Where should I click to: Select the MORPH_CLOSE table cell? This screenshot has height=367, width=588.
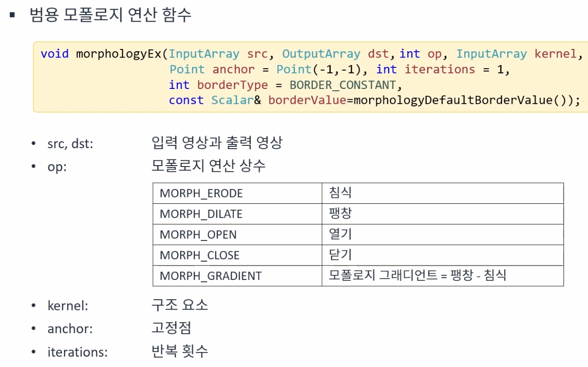click(237, 255)
